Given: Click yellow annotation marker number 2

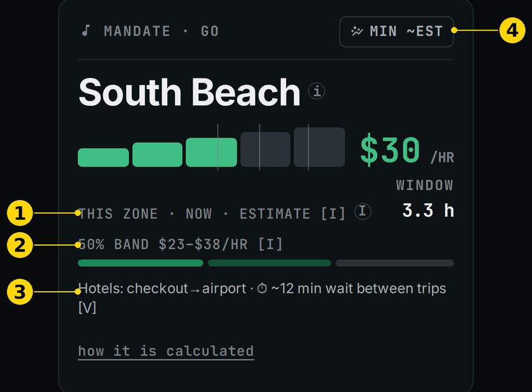Looking at the screenshot, I should [20, 244].
